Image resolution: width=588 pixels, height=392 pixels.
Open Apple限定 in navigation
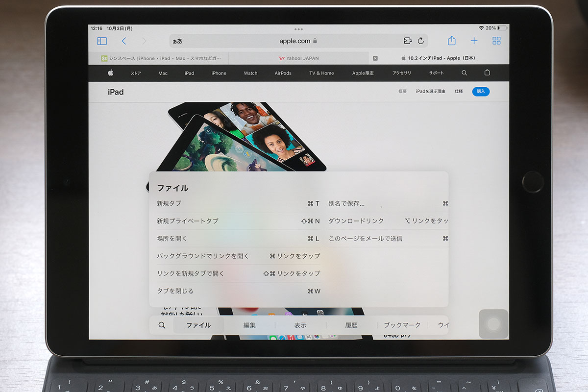(363, 73)
